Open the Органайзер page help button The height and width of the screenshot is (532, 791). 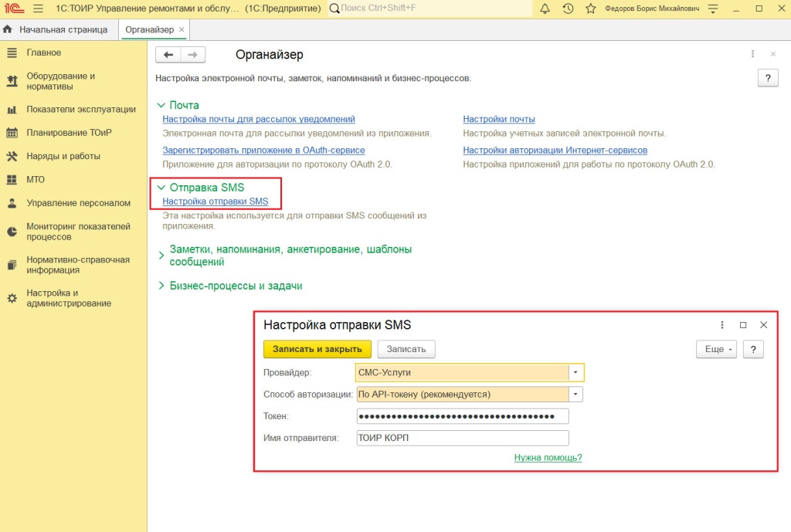point(768,78)
